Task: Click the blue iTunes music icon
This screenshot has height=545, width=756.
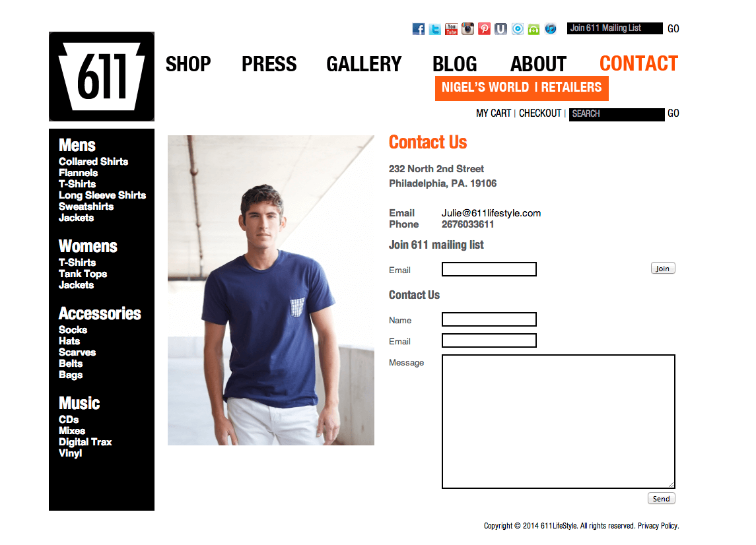Action: pyautogui.click(x=550, y=29)
